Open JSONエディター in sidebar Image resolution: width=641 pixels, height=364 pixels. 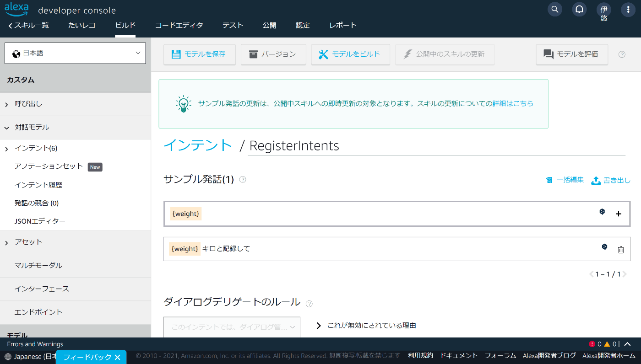pos(40,221)
